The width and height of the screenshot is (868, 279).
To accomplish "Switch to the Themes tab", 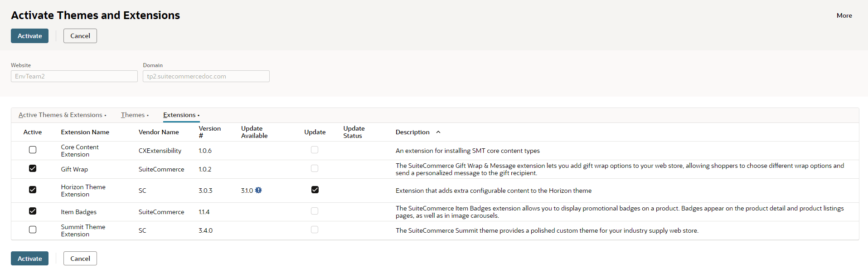I will coord(135,115).
